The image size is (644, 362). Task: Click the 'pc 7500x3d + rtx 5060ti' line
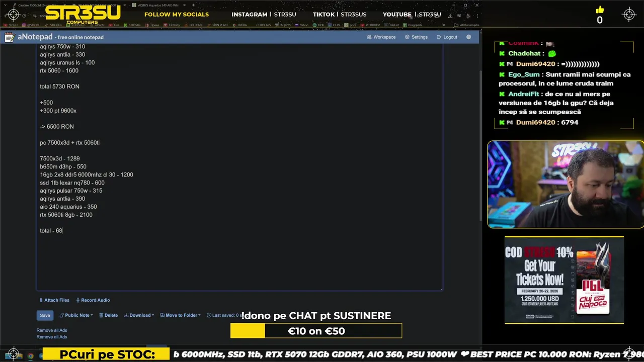tap(69, 143)
